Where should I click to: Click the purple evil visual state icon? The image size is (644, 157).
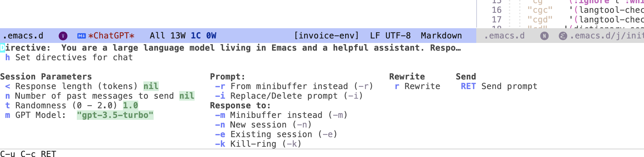pos(63,36)
